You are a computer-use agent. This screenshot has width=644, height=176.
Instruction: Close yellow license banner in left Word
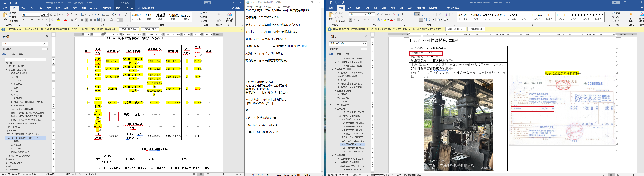(x=242, y=29)
